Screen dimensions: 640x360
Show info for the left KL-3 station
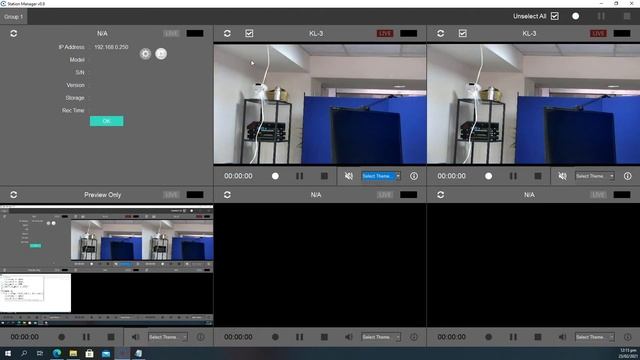pyautogui.click(x=414, y=176)
